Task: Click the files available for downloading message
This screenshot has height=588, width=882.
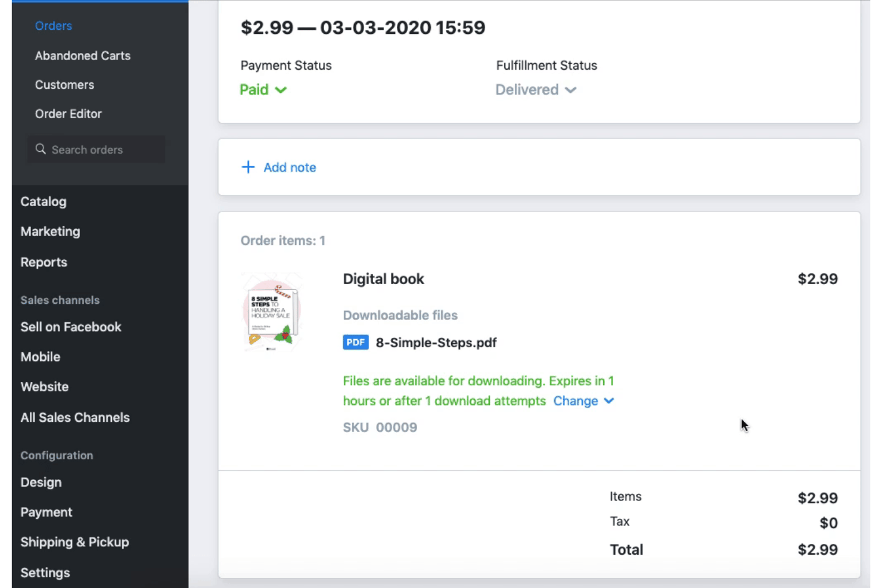Action: (x=479, y=391)
